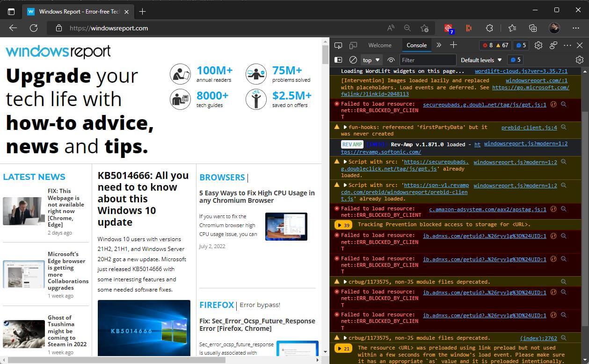The height and width of the screenshot is (364, 589).
Task: Toggle the console sidebar
Action: coord(338,60)
